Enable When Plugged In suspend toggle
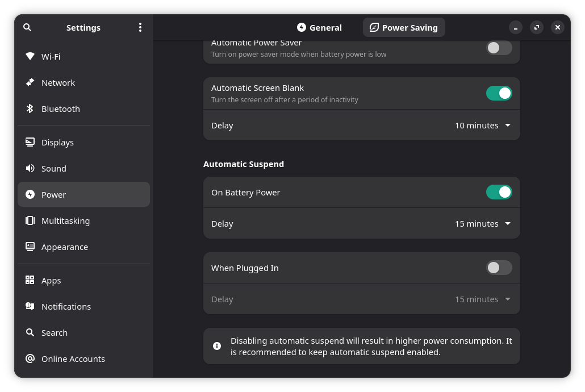 pyautogui.click(x=499, y=268)
